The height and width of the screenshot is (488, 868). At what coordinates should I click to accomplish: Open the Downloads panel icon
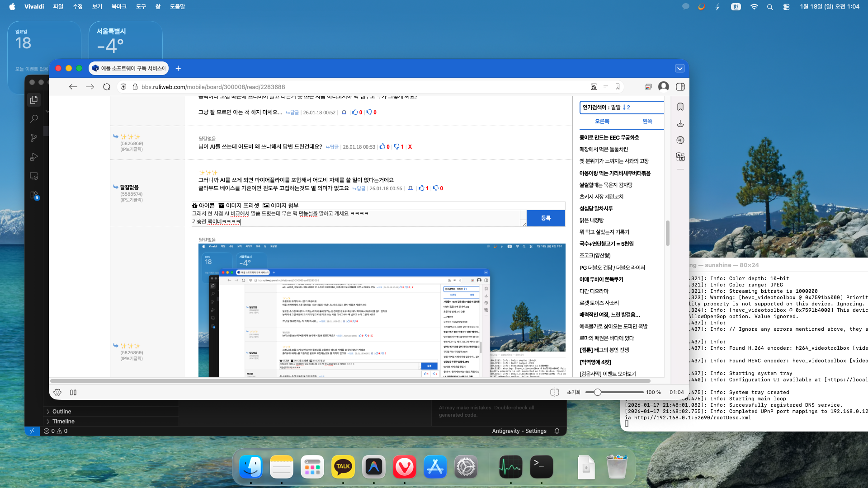[x=680, y=123]
